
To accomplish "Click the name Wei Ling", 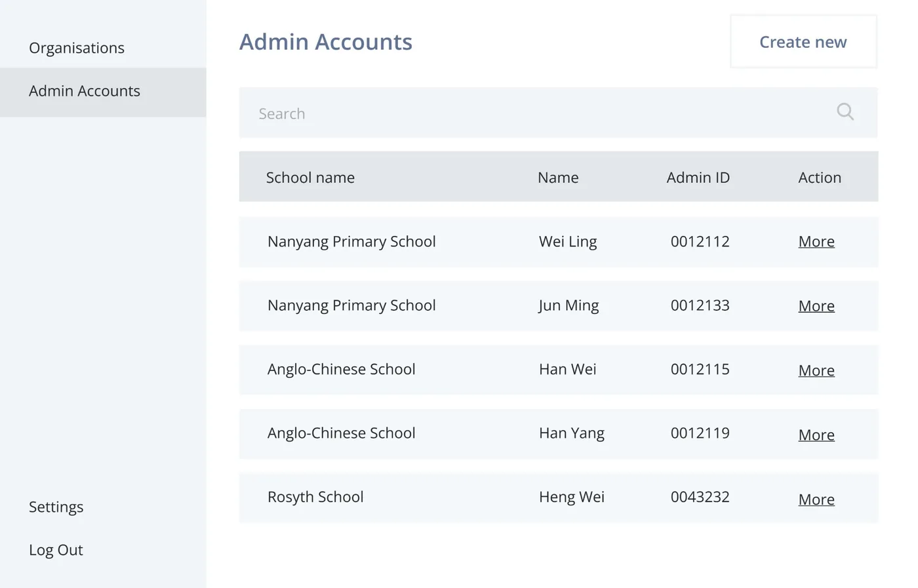I will pyautogui.click(x=568, y=242).
